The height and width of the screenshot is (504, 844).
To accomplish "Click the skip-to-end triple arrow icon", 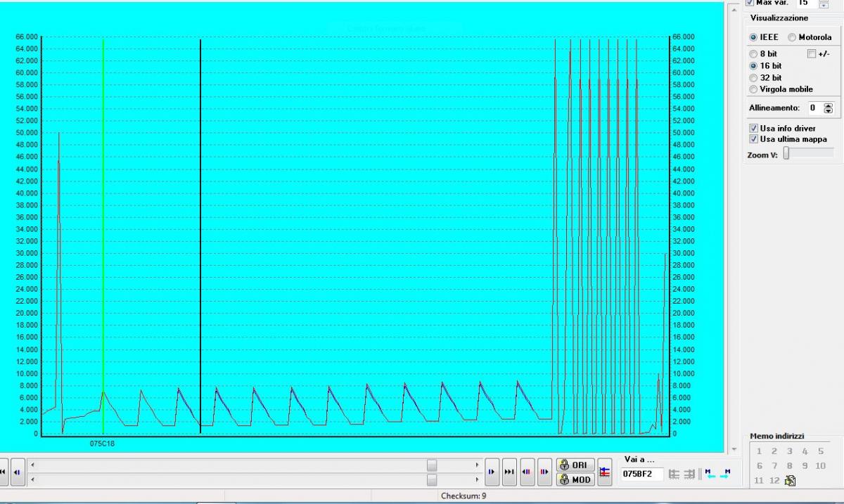I will pos(509,472).
